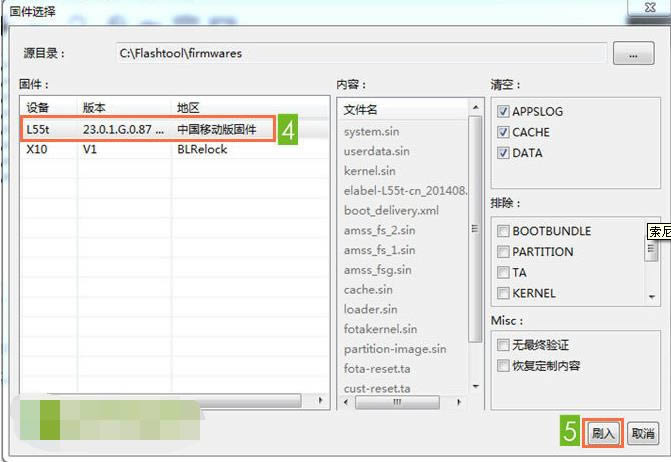Screen dimensions: 671x462
Task: Check the PARTITION exclude option
Action: pos(503,252)
